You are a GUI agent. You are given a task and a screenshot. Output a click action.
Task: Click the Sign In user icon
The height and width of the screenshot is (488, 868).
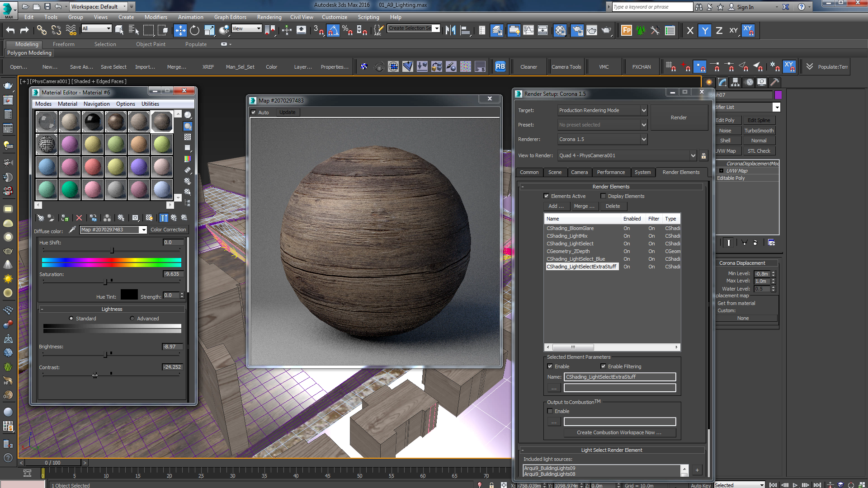(x=731, y=7)
